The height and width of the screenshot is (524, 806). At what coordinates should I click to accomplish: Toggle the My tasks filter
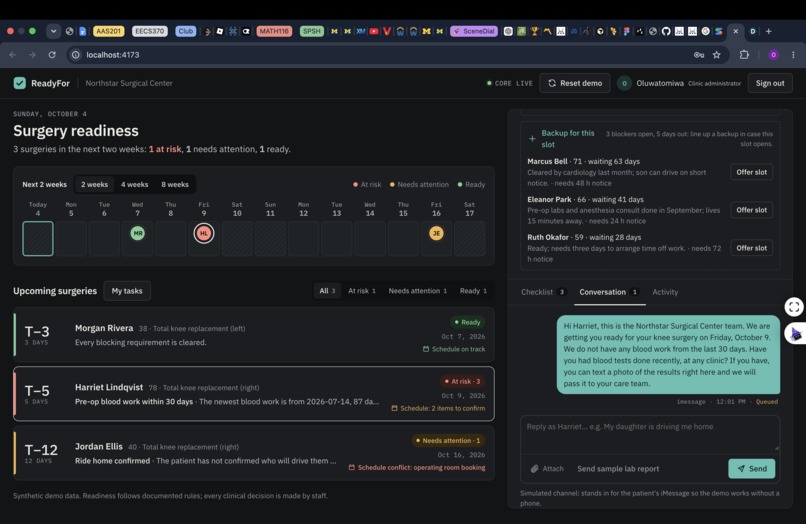point(127,291)
